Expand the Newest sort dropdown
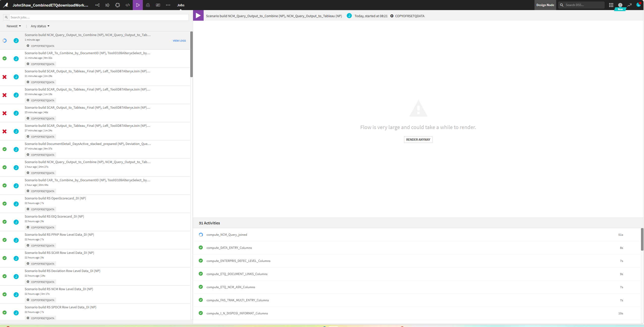This screenshot has width=644, height=327. click(14, 26)
